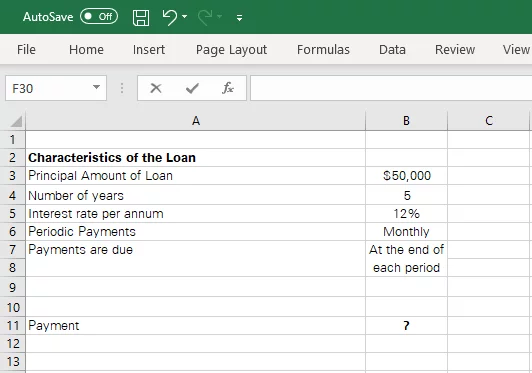Click cell 'Principal Amount of Loan'
Screen dimensions: 532x373
pos(195,176)
